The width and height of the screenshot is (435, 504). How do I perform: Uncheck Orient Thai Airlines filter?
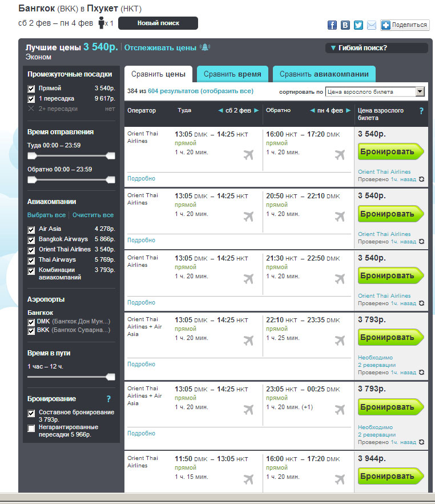31,250
